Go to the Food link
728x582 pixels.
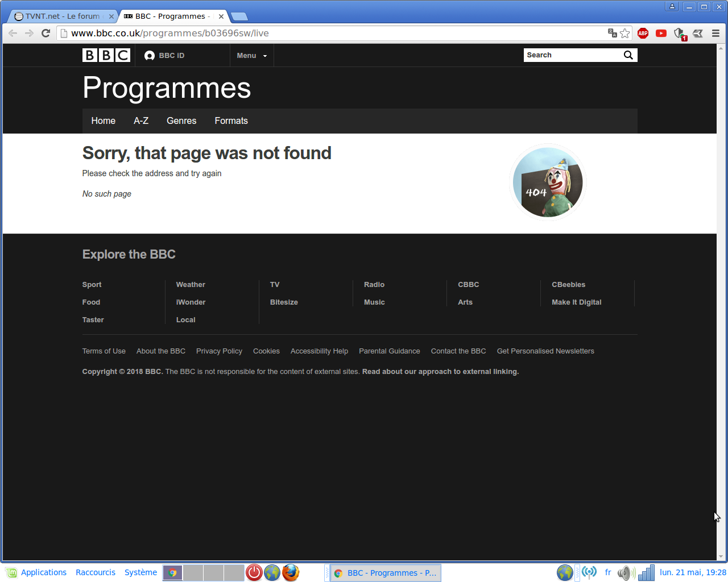click(x=91, y=302)
